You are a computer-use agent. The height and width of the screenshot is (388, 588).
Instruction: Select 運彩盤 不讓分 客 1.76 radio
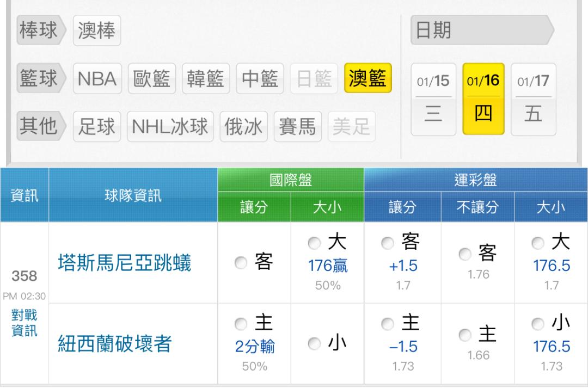pyautogui.click(x=465, y=254)
